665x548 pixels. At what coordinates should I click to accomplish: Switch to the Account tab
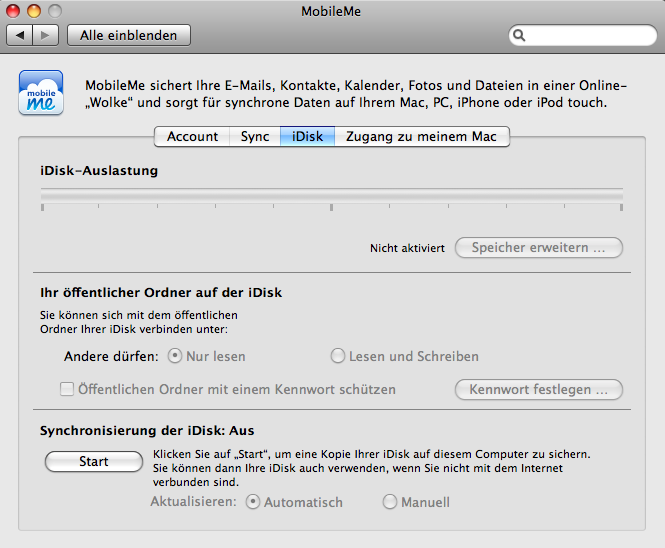(192, 136)
